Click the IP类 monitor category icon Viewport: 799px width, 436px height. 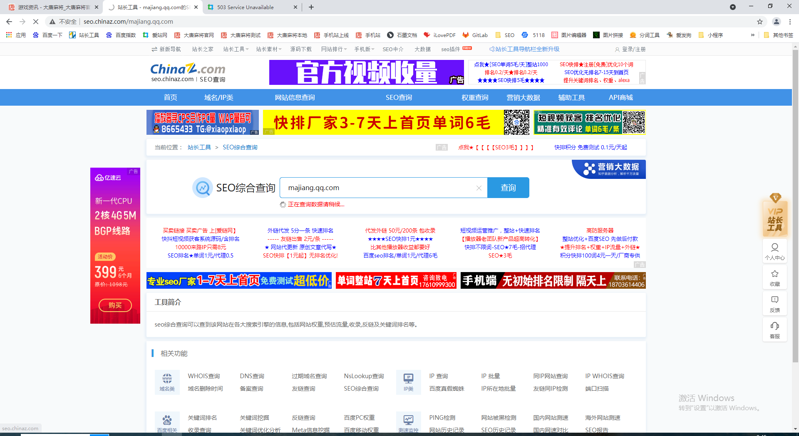tap(408, 382)
